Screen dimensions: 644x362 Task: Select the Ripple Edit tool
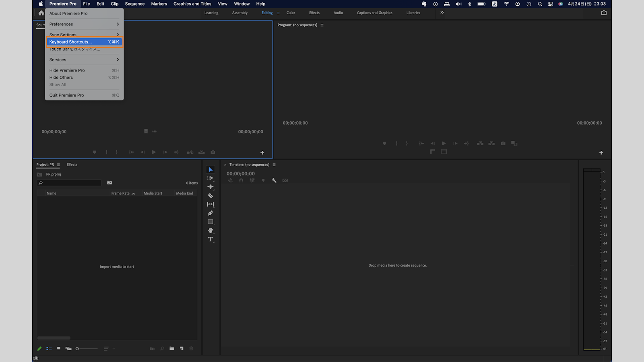pyautogui.click(x=211, y=187)
